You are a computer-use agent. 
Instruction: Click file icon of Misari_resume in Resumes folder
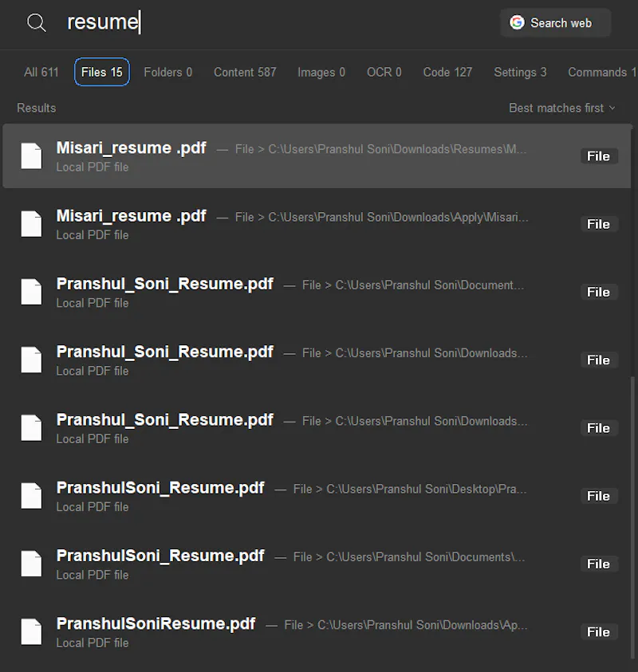(32, 156)
